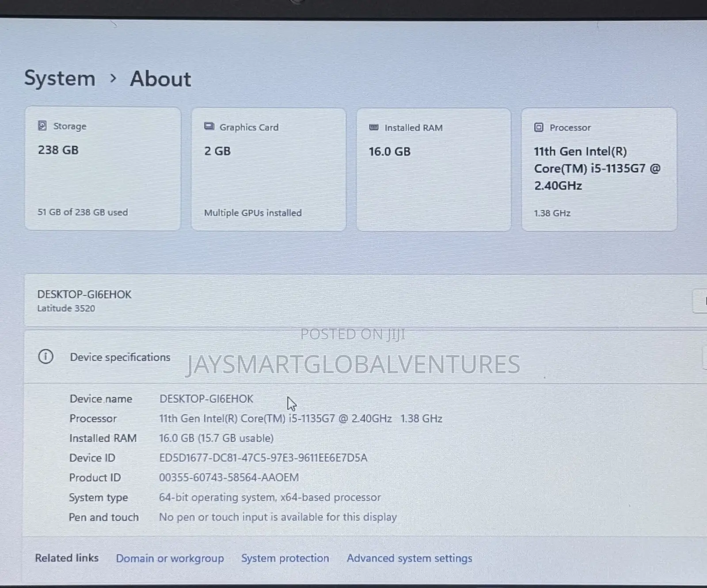Click the breadcrumb chevron after System
This screenshot has height=588, width=707.
(113, 78)
